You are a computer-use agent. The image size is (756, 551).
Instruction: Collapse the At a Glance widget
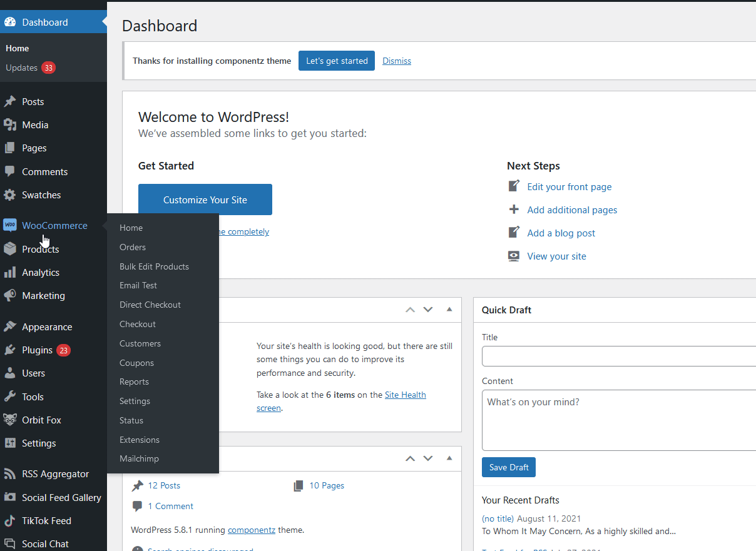pyautogui.click(x=449, y=458)
